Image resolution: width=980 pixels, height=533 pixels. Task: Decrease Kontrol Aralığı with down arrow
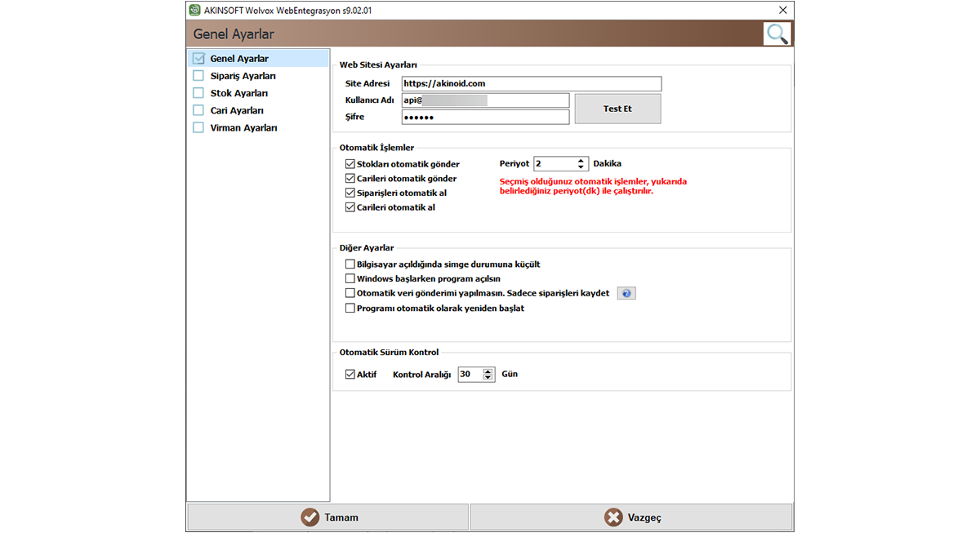pyautogui.click(x=488, y=378)
